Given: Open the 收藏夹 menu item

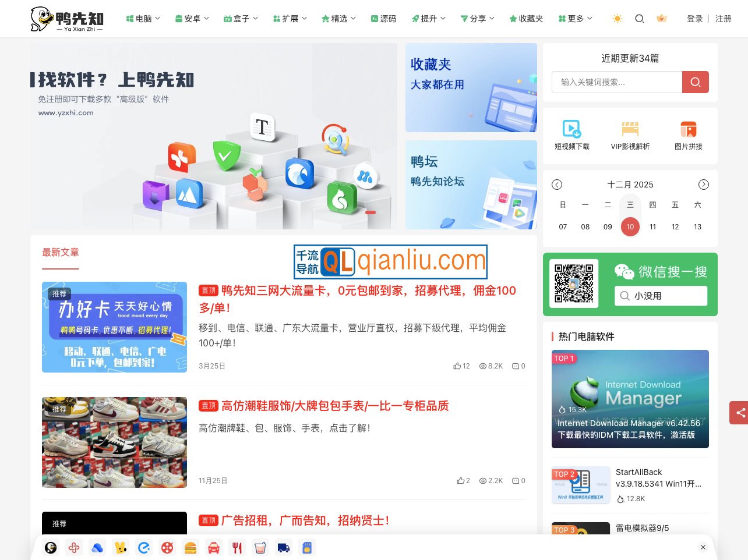Looking at the screenshot, I should click(x=526, y=19).
